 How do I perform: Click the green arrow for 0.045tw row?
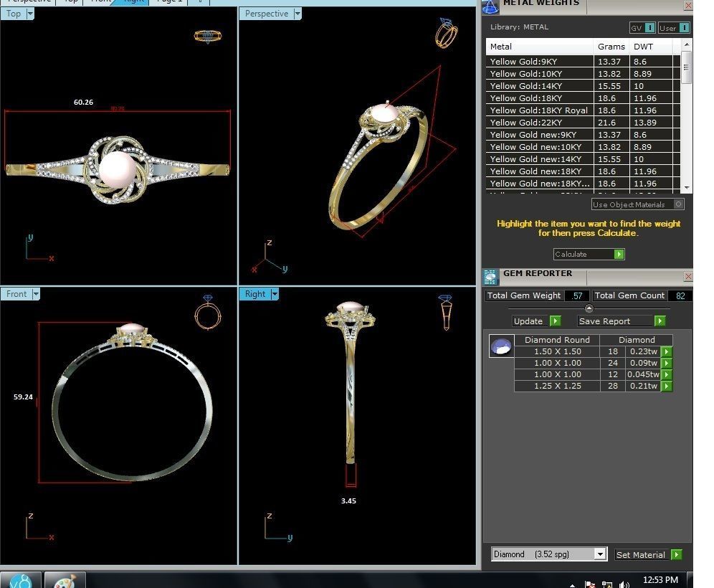667,374
